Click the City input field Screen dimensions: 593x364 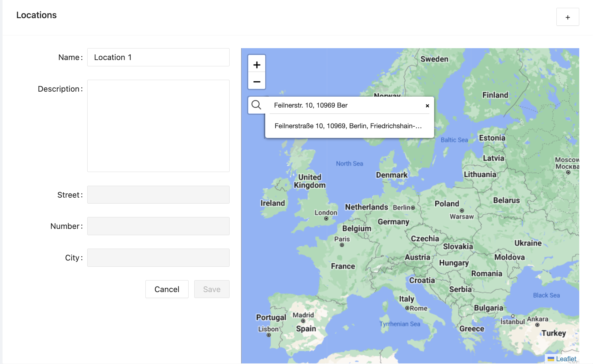[158, 258]
